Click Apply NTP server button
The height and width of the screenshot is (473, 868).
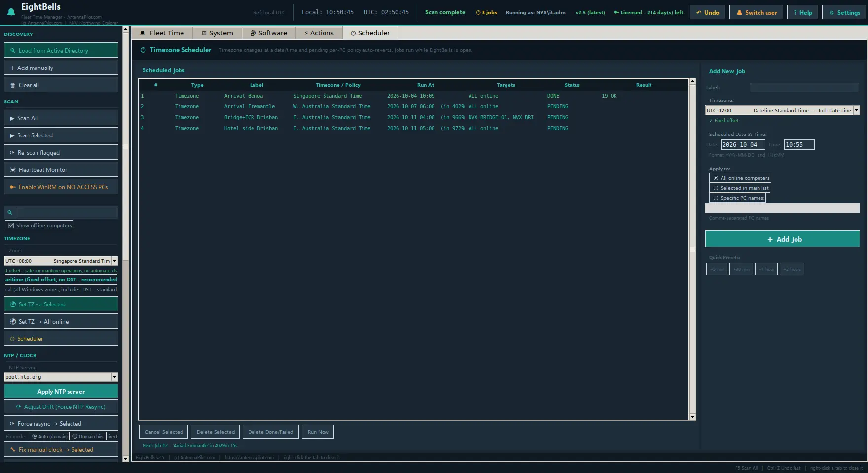(61, 391)
